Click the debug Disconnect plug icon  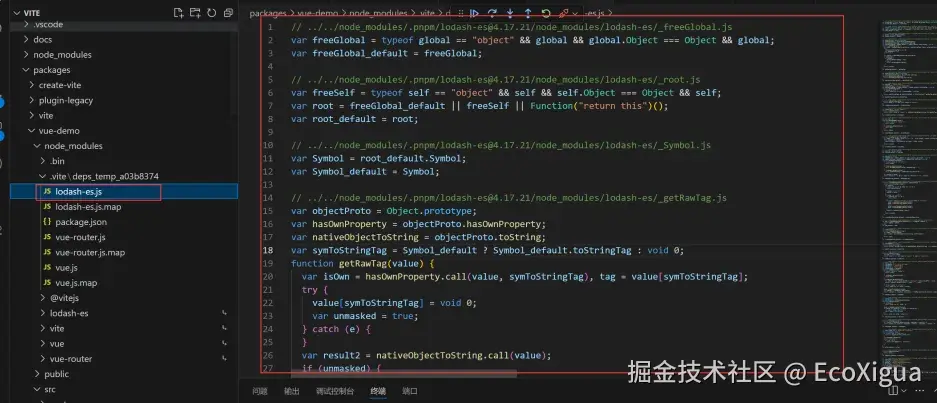click(563, 13)
